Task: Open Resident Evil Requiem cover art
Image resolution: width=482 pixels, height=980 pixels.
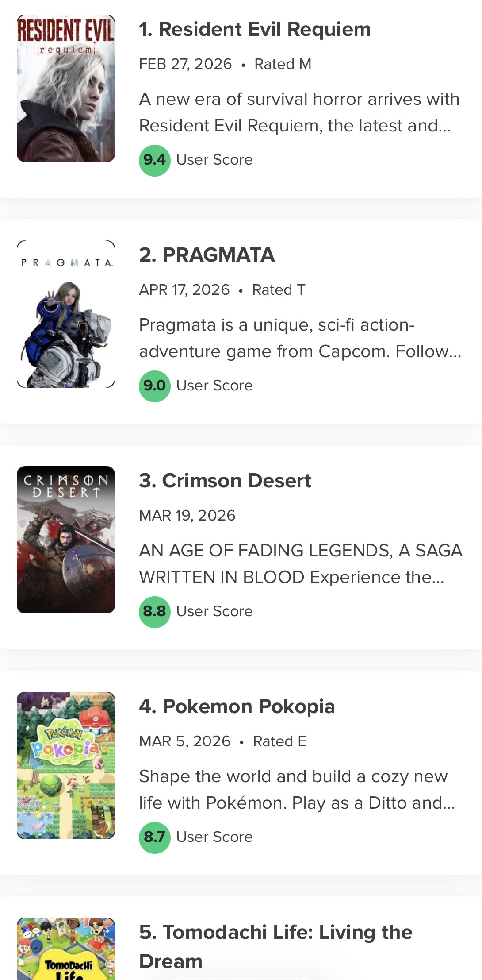Action: (x=66, y=89)
